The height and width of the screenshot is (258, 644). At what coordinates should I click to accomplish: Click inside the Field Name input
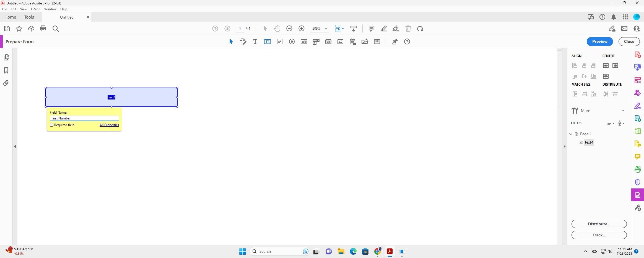(x=84, y=118)
